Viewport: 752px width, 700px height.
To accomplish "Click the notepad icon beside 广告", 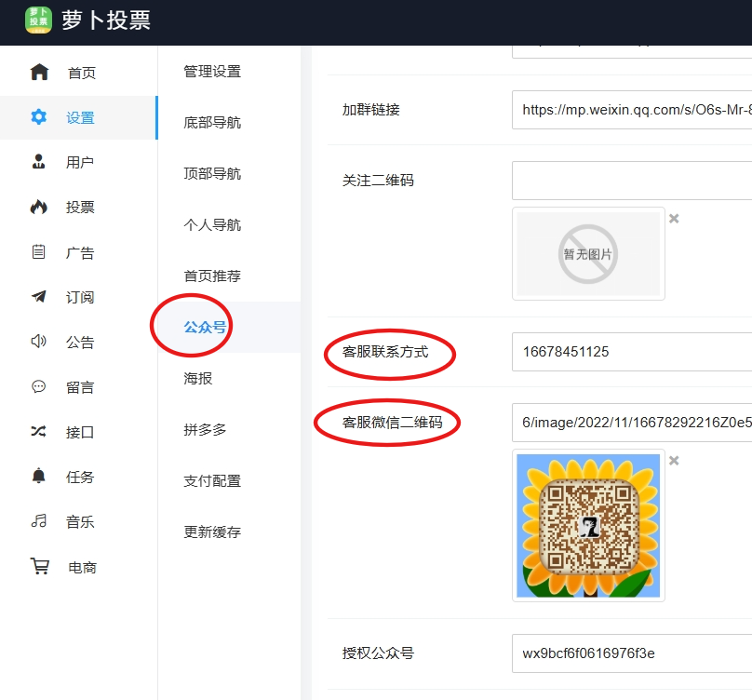I will pos(38,252).
